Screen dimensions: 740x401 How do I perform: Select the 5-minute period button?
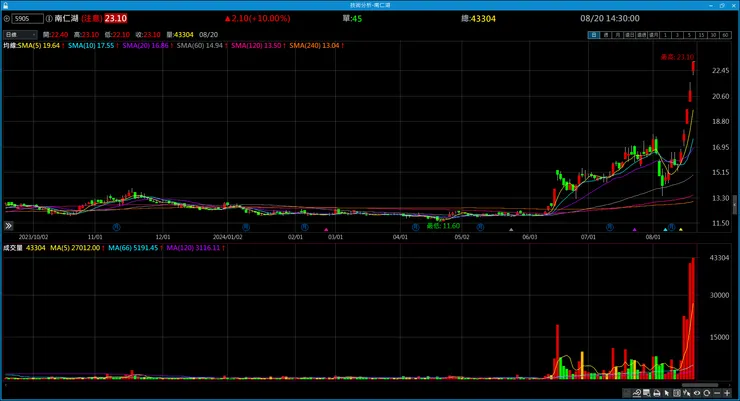[x=690, y=35]
